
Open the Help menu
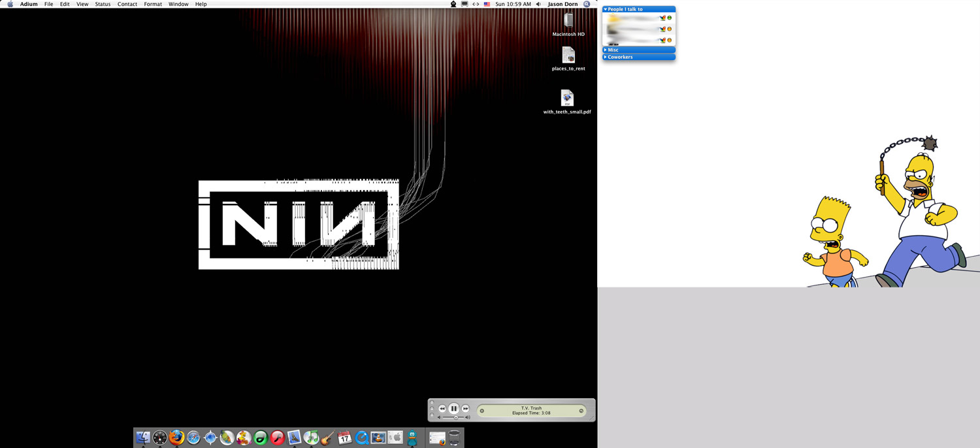(201, 4)
